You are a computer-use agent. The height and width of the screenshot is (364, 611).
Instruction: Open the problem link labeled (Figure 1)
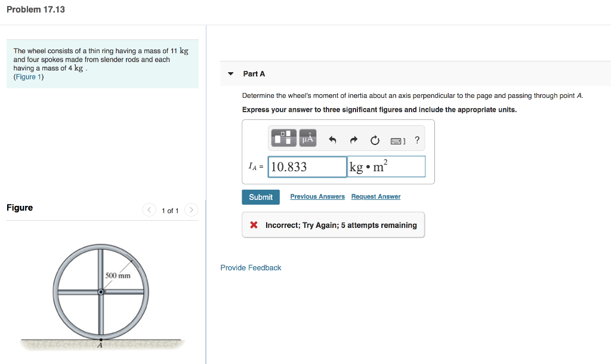pyautogui.click(x=27, y=76)
